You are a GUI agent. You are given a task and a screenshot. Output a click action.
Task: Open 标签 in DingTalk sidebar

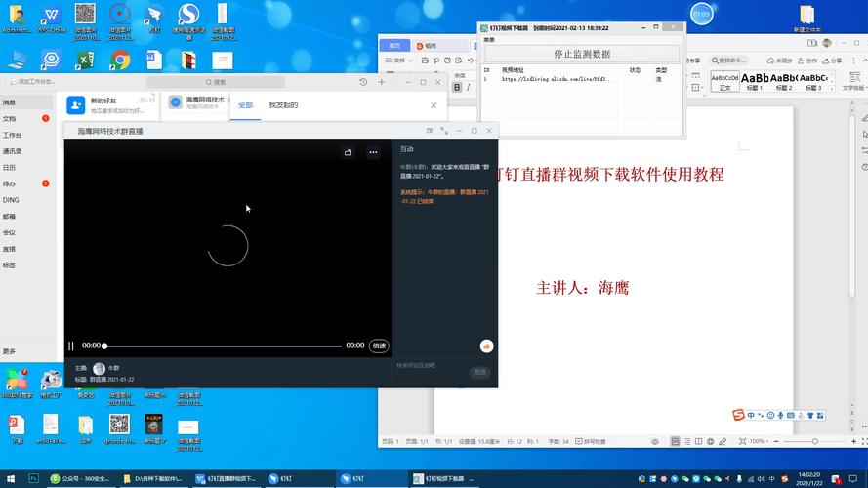(x=9, y=265)
